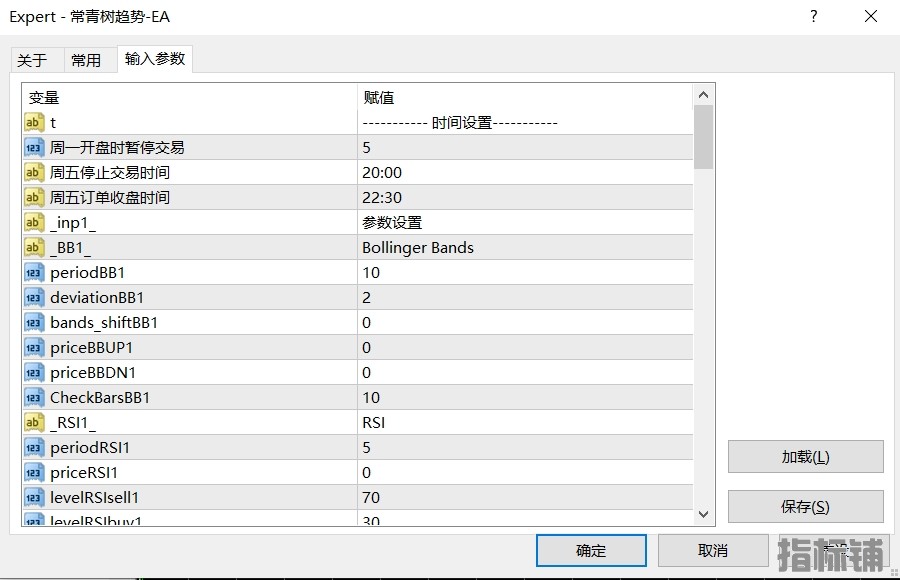Viewport: 900px width, 580px height.
Task: Click the scrollbar down arrow
Action: pyautogui.click(x=703, y=514)
